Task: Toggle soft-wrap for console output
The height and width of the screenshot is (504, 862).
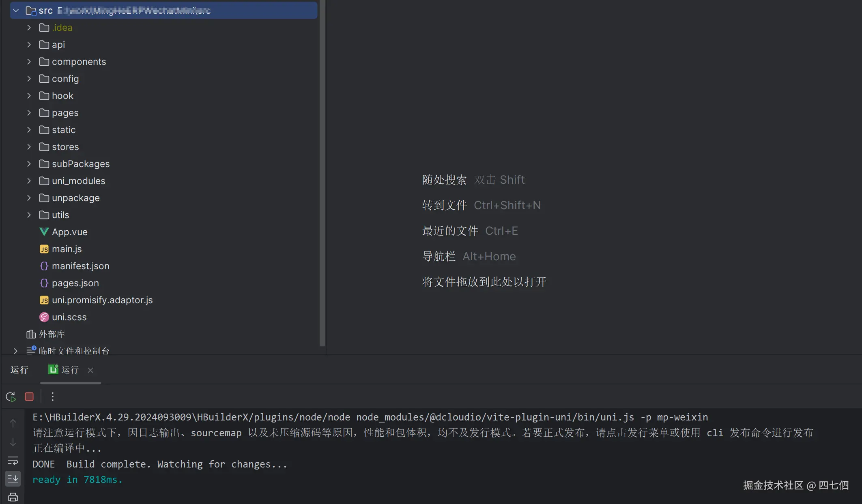Action: tap(13, 460)
